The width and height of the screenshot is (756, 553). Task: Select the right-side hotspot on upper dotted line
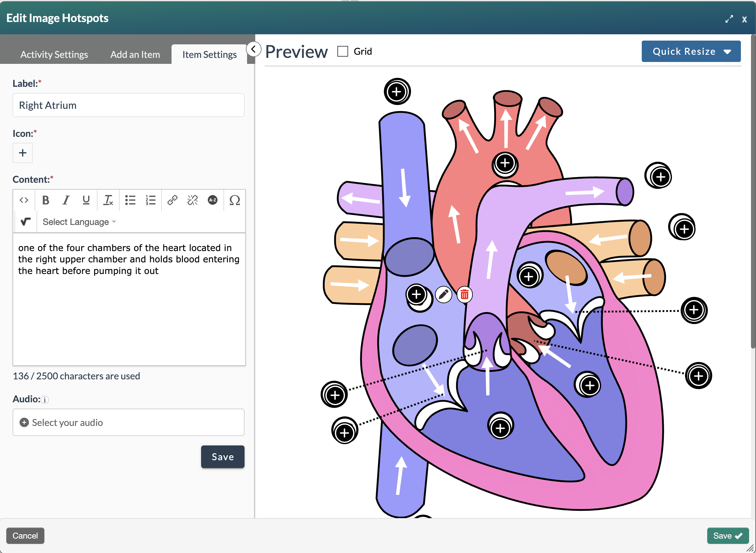[694, 310]
